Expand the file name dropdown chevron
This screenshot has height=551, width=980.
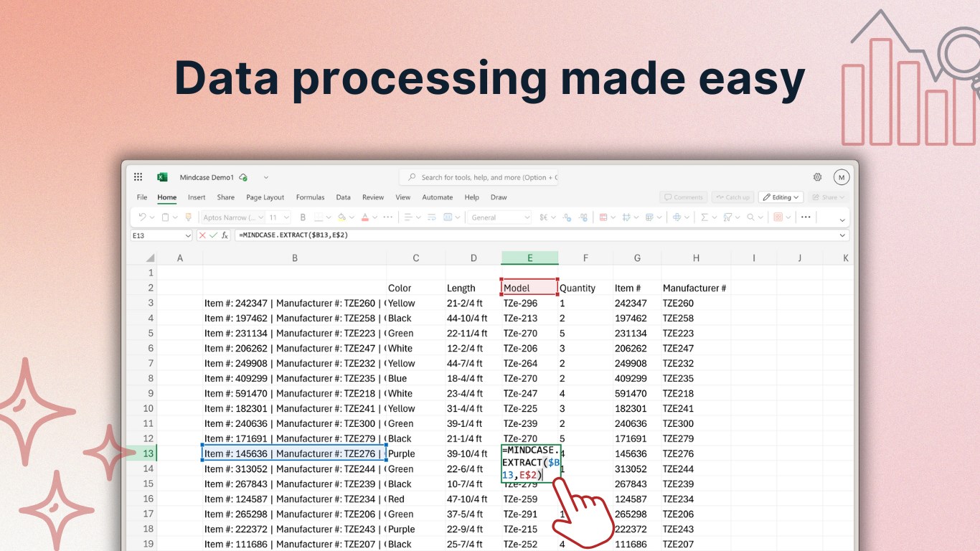pos(266,177)
